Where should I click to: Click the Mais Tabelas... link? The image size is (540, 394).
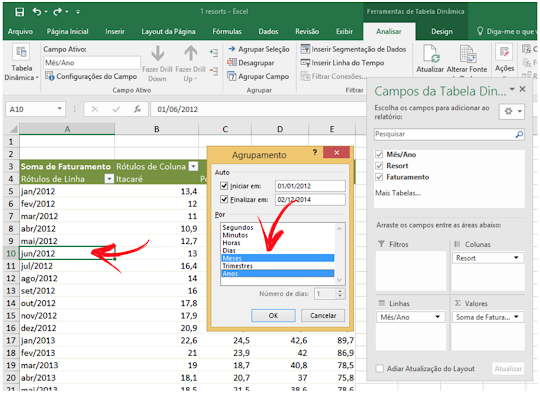[x=398, y=193]
